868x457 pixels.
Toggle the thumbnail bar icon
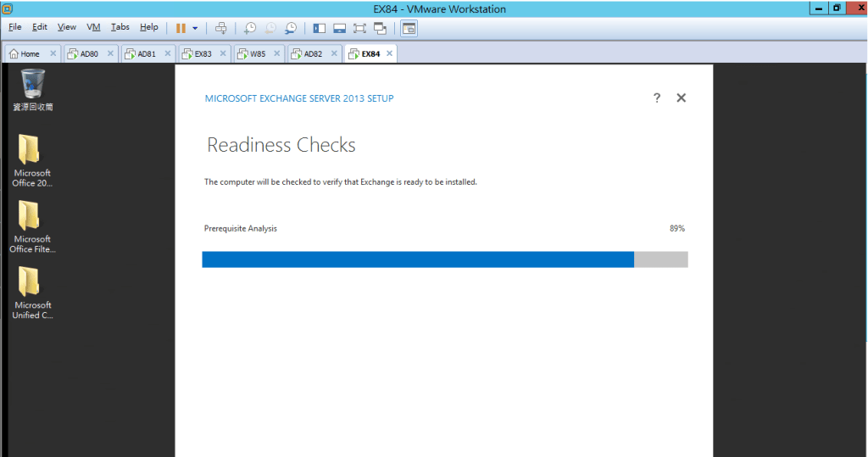pos(340,28)
